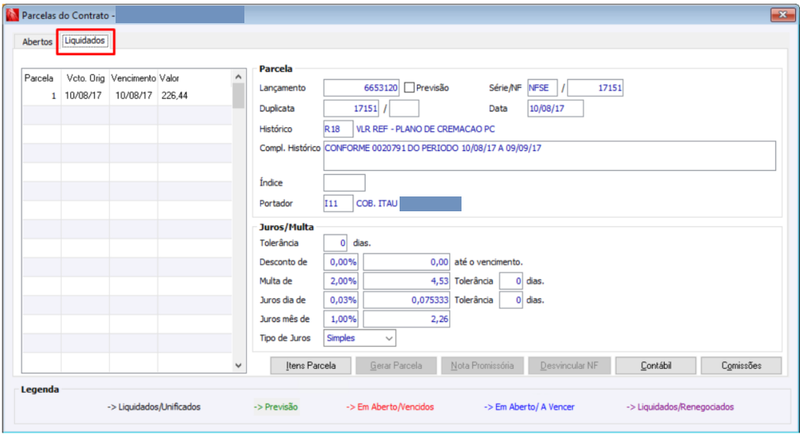Close the Parcelas do Contrato window
800x435 pixels.
pos(782,15)
